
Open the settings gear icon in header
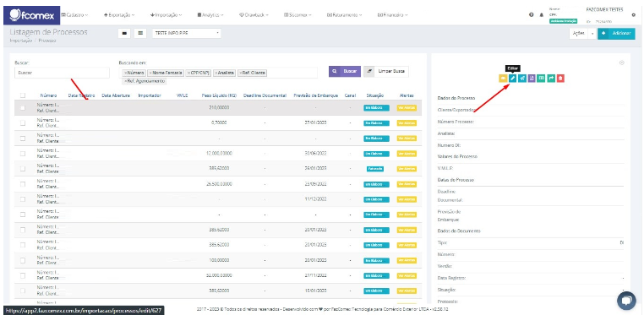pos(633,15)
